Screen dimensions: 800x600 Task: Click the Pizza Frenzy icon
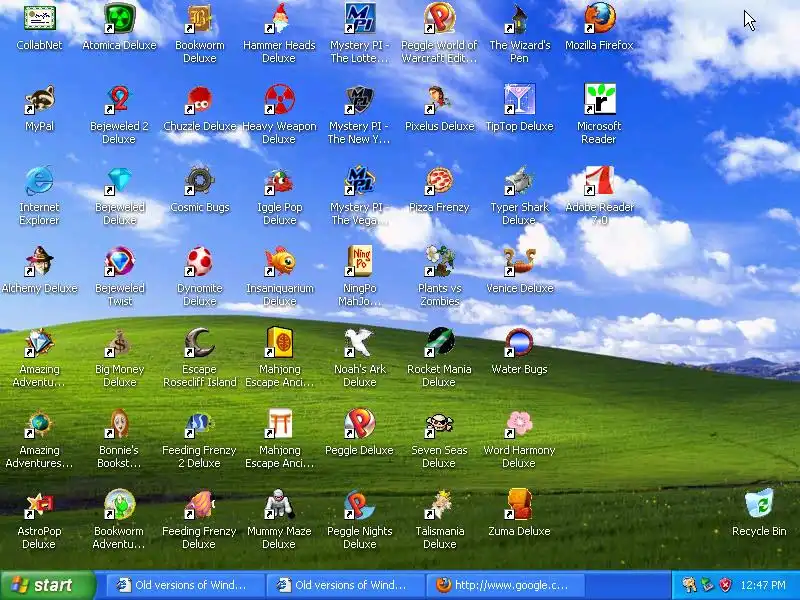[439, 181]
